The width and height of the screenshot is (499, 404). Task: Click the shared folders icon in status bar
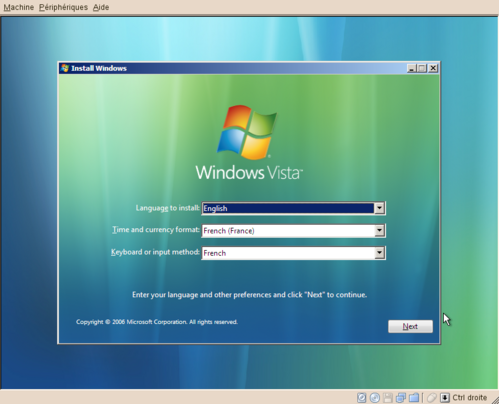(414, 397)
